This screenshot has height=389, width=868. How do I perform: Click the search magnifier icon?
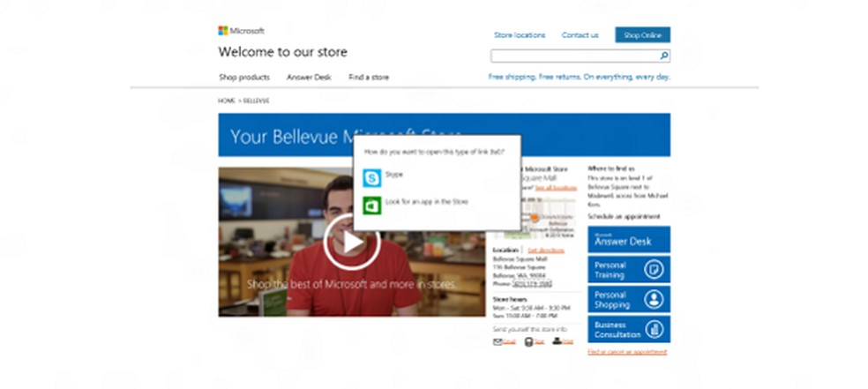(663, 56)
